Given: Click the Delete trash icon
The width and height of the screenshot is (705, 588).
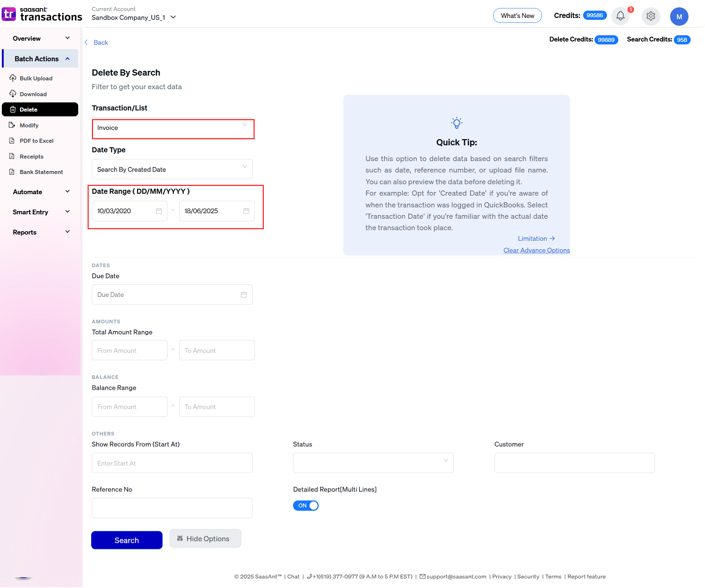Looking at the screenshot, I should coord(13,109).
